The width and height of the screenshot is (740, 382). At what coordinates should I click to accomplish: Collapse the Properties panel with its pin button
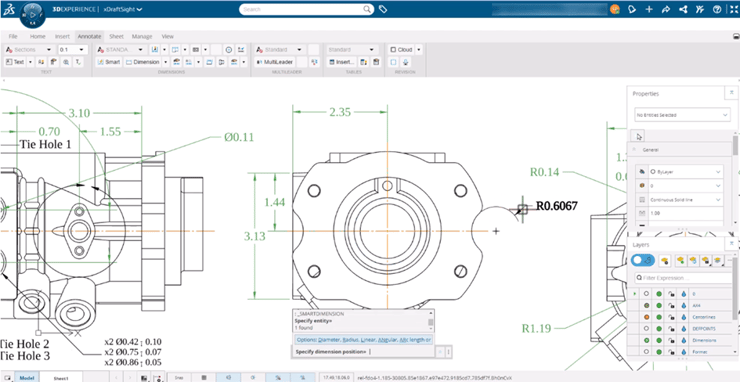tap(731, 93)
